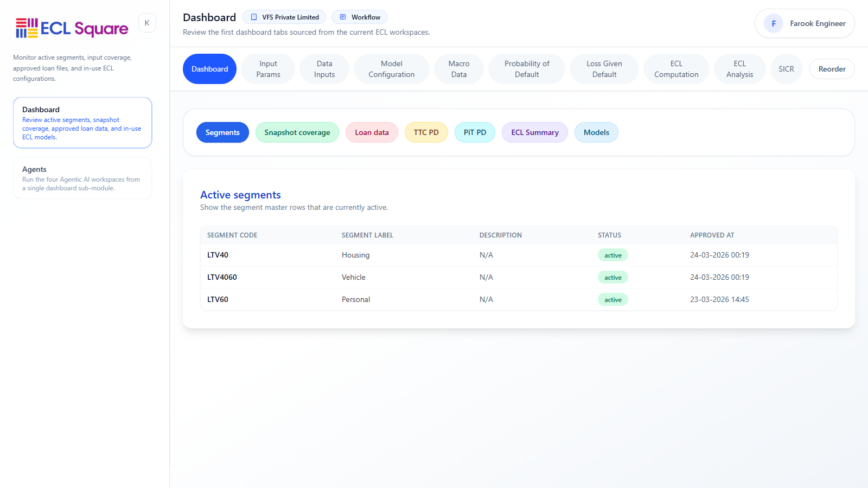
Task: Open the Macro Data tab
Action: (459, 69)
